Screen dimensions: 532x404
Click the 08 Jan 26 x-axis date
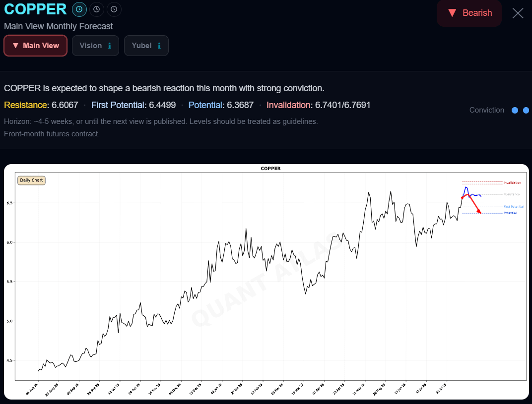[x=216, y=389]
